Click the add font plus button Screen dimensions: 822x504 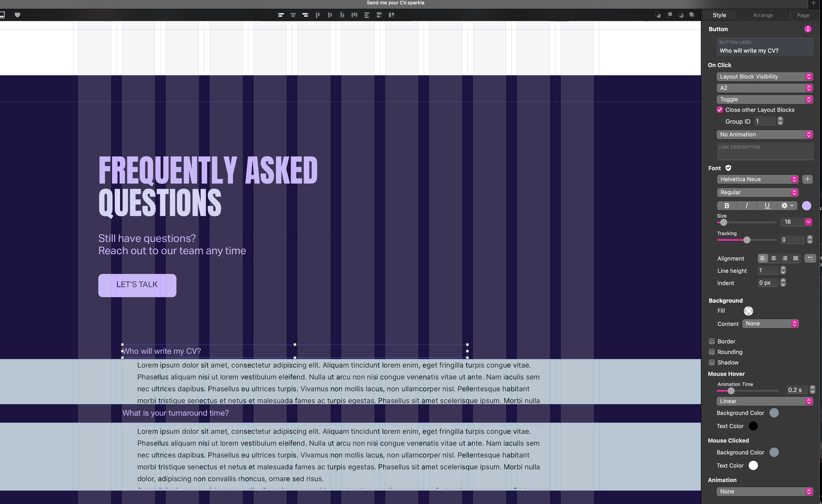coord(807,179)
